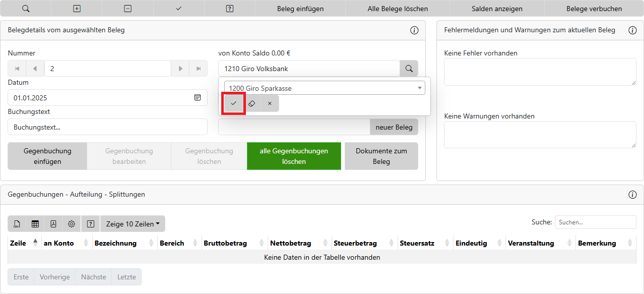Screen dimensions: 644x294
Task: Click the minus icon in top toolbar
Action: (x=128, y=9)
